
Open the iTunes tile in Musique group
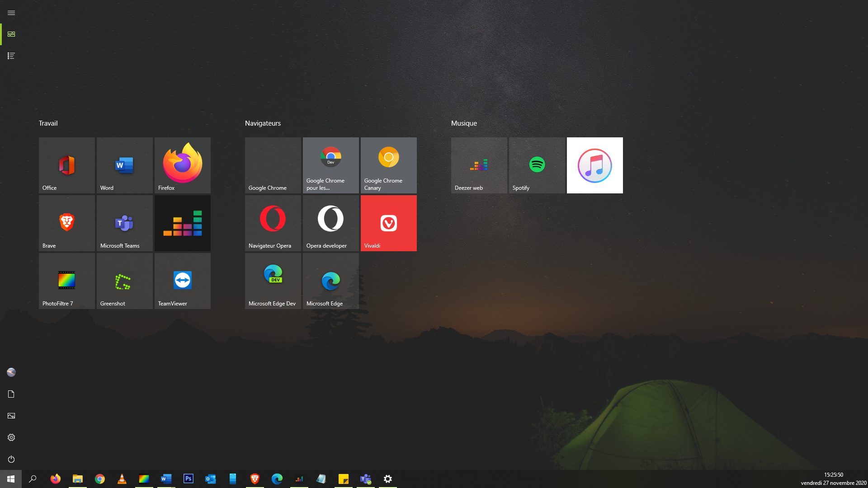595,165
